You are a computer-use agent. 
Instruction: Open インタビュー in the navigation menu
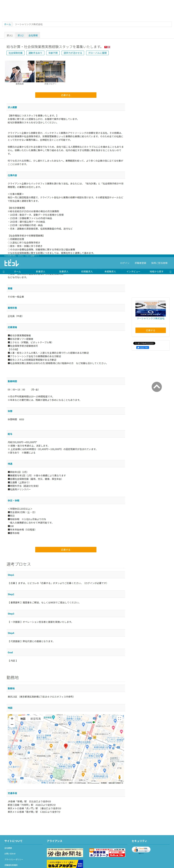[133, 272]
